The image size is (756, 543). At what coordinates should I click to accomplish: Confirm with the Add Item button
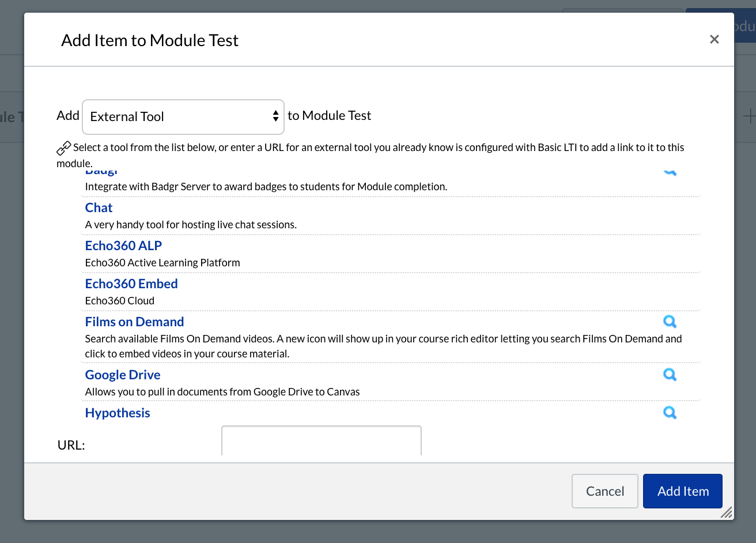(683, 491)
